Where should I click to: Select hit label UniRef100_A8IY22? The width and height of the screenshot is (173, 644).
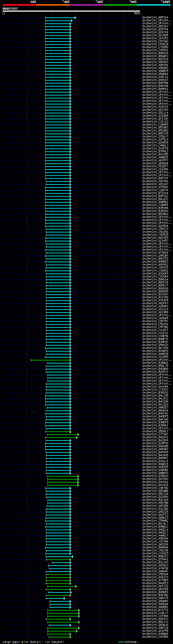155,586
